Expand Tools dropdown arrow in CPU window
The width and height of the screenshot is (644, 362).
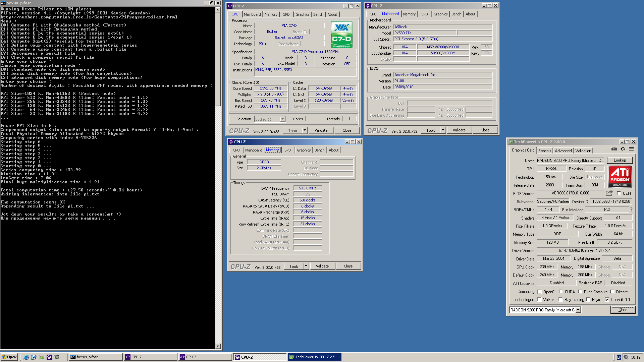(305, 130)
